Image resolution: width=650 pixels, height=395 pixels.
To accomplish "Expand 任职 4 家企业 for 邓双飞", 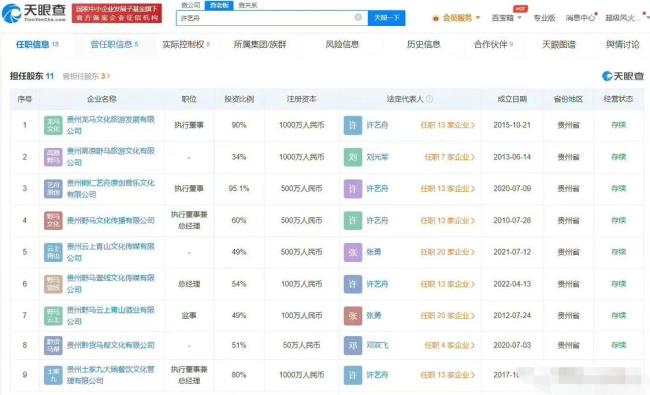I will pos(450,345).
